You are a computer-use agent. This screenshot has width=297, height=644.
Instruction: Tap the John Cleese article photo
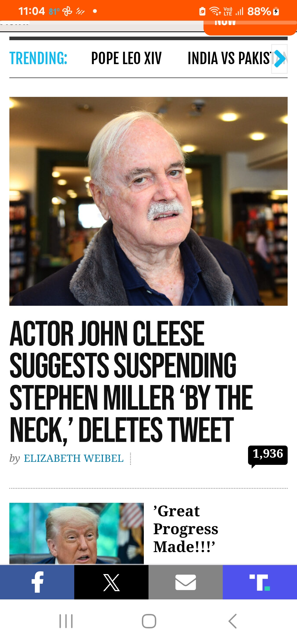point(148,201)
